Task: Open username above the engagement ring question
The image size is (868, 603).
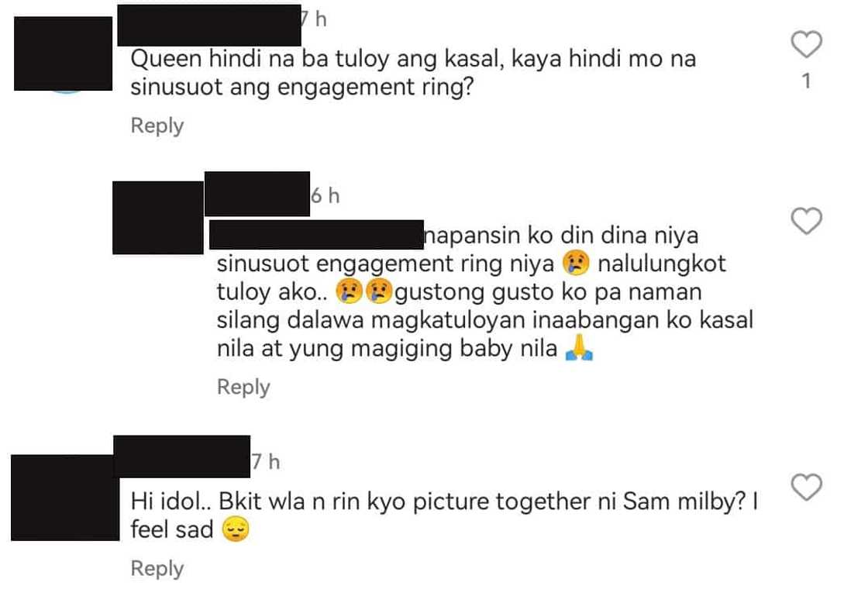Action: (x=209, y=26)
